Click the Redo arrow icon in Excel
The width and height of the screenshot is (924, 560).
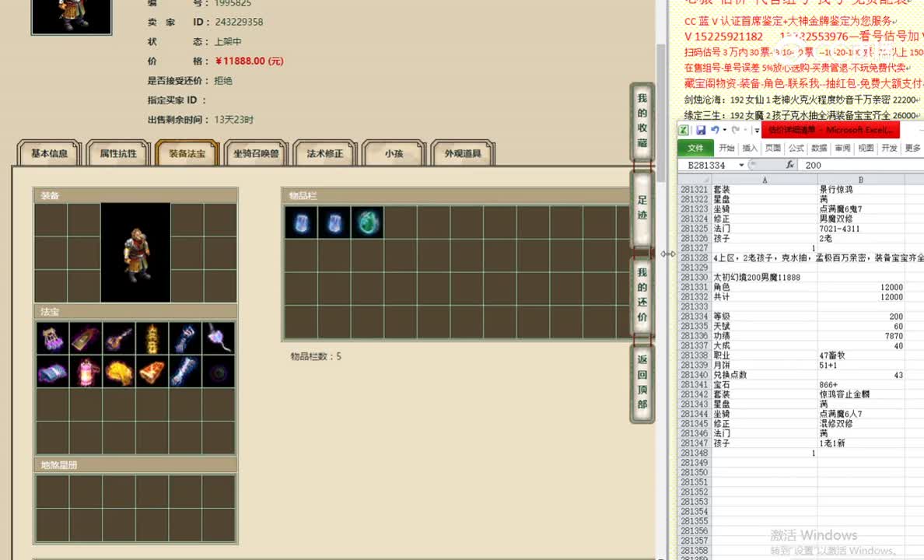[736, 130]
